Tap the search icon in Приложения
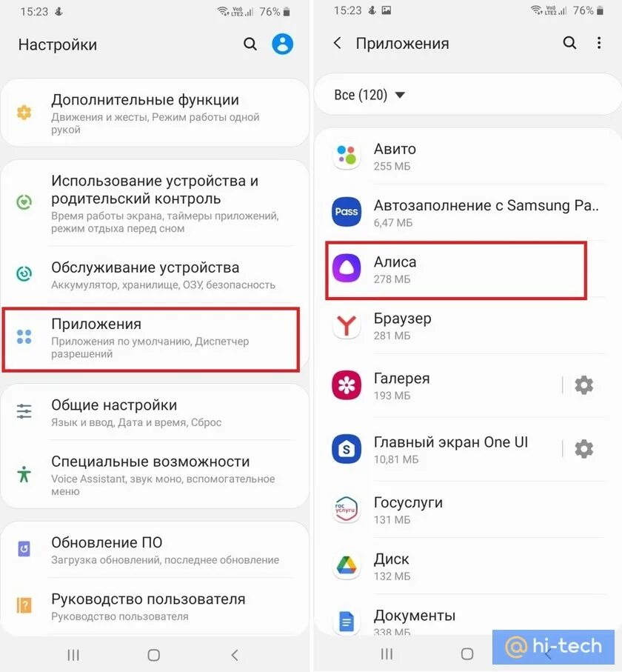Viewport: 622px width, 672px height. 569,42
